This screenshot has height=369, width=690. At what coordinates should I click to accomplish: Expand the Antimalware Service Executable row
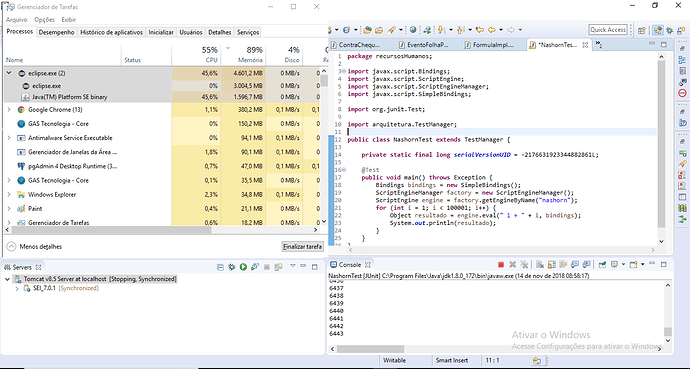[x=9, y=138]
